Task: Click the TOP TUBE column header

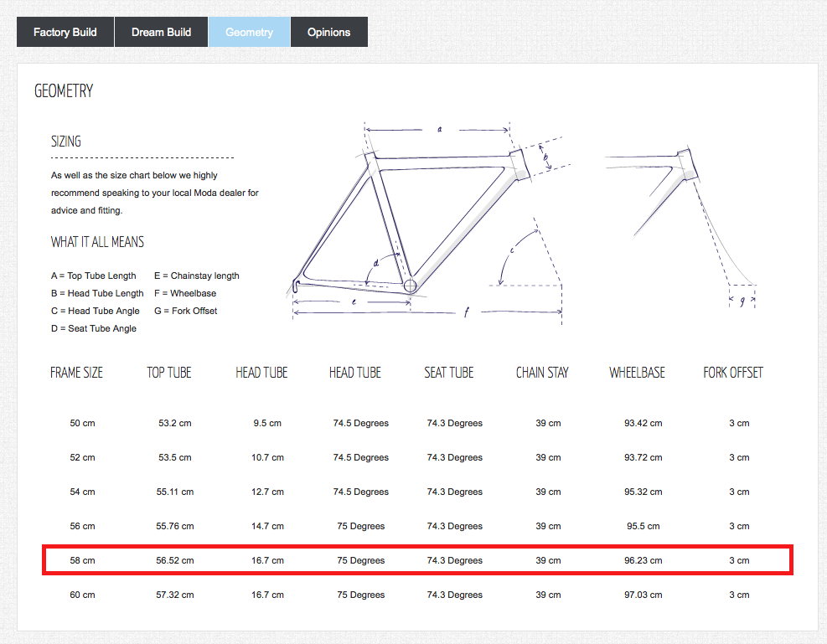Action: coord(169,373)
